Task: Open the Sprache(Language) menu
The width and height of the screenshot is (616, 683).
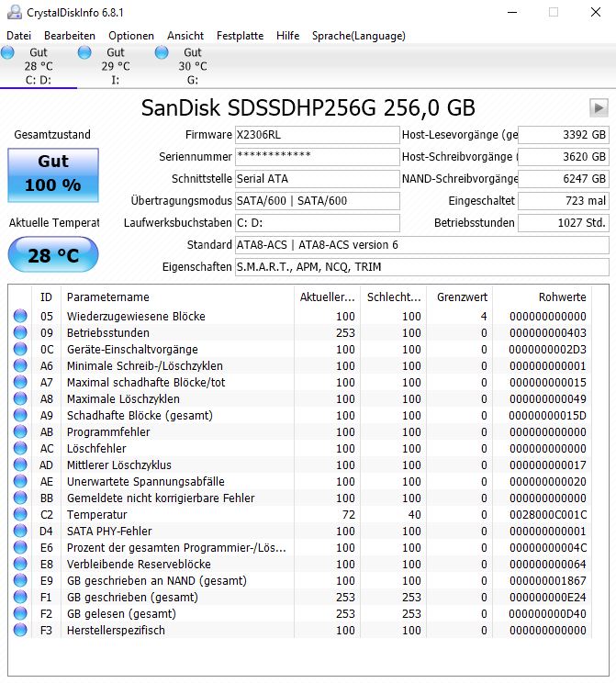Action: pyautogui.click(x=359, y=36)
